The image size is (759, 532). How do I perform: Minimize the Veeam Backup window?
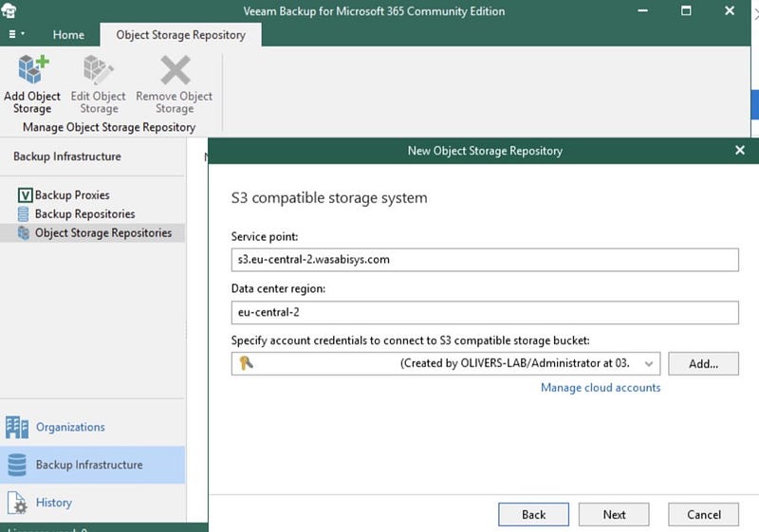tap(642, 10)
